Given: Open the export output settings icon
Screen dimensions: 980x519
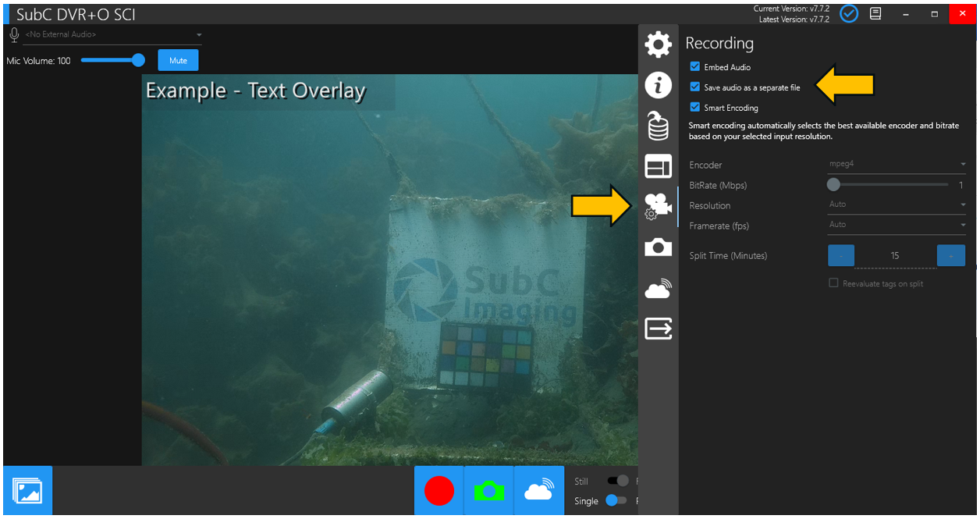Looking at the screenshot, I should click(x=658, y=329).
